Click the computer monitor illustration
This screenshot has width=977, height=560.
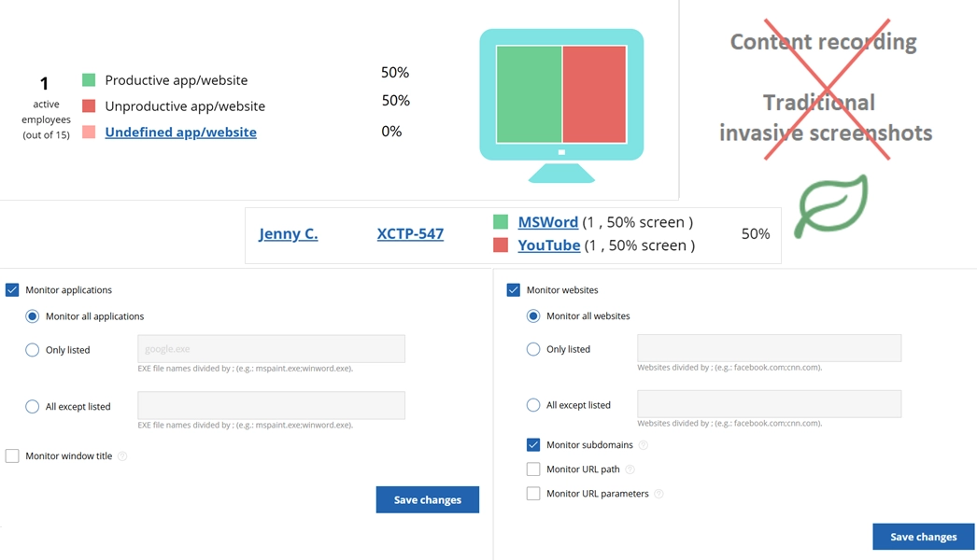(x=561, y=104)
